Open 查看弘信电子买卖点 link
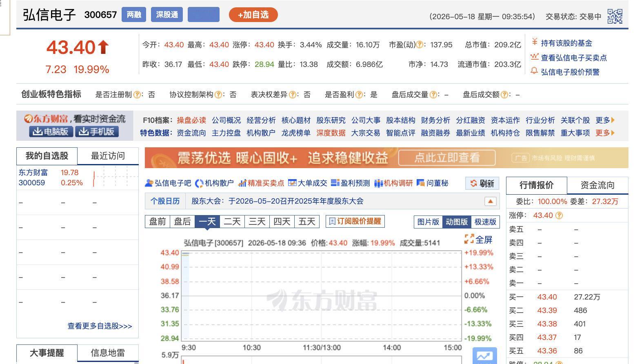The image size is (635, 364). (x=568, y=58)
